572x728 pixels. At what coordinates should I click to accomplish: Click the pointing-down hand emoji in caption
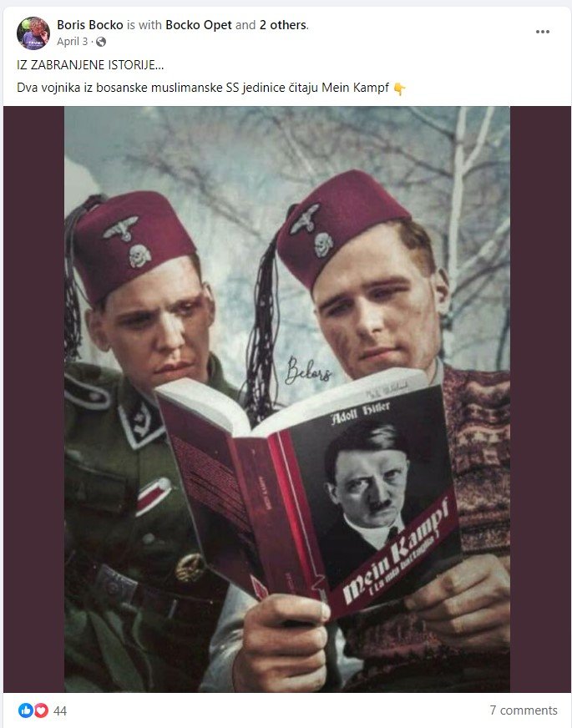[399, 88]
